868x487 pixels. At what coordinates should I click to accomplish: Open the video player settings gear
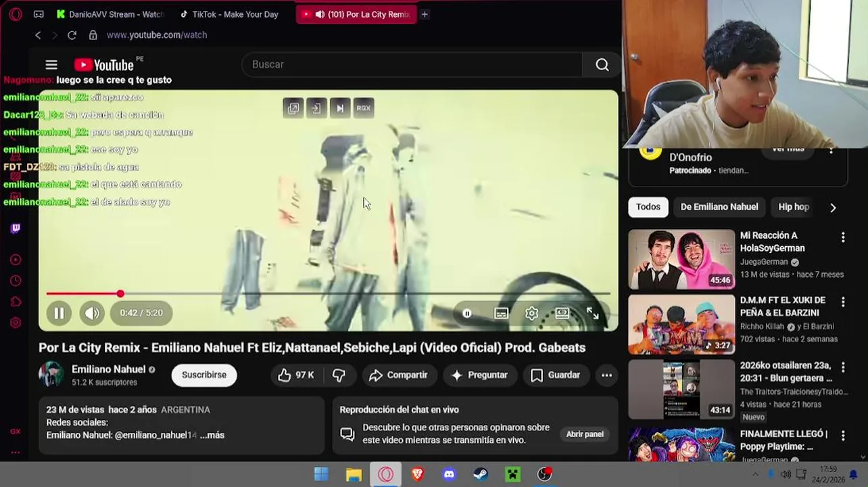tap(531, 313)
